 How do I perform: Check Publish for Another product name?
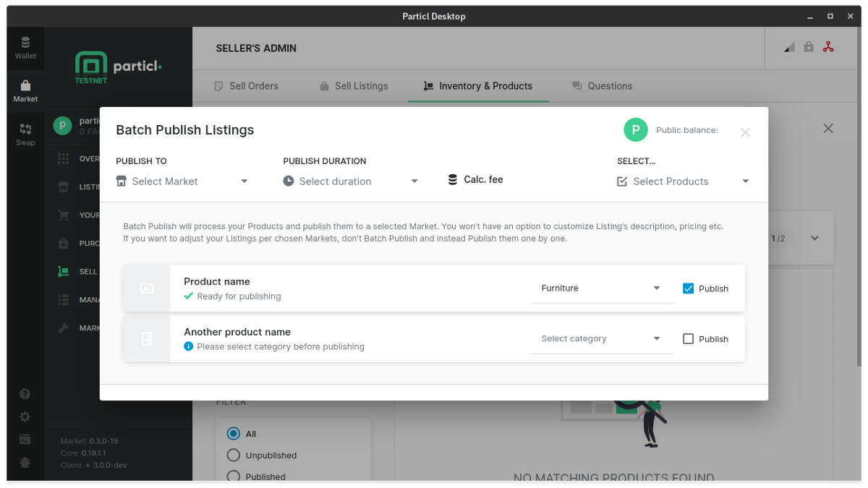[x=688, y=338]
